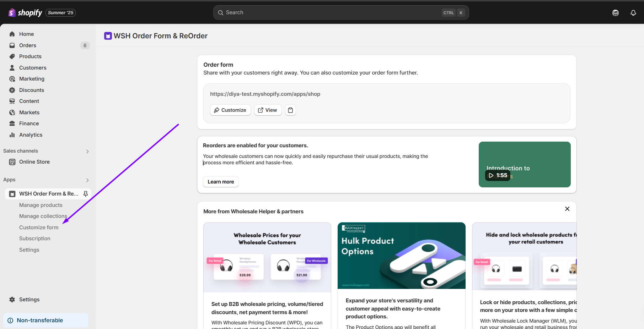644x329 pixels.
Task: Click the Analytics bar chart icon
Action: coord(12,135)
